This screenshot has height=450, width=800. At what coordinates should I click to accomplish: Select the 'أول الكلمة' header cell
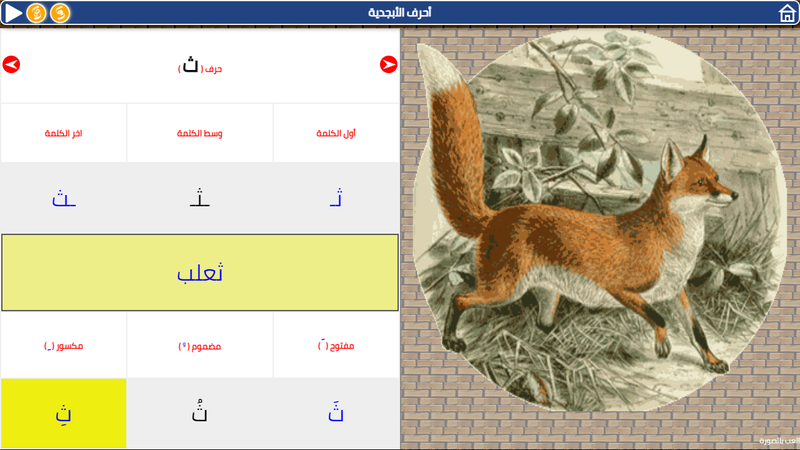[x=336, y=133]
